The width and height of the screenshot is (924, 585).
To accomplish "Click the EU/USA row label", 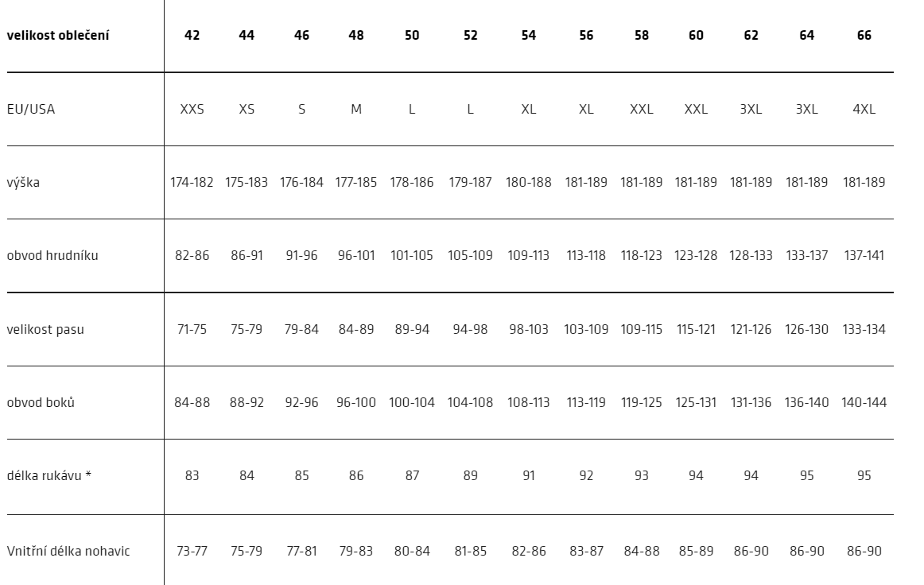I will (31, 109).
